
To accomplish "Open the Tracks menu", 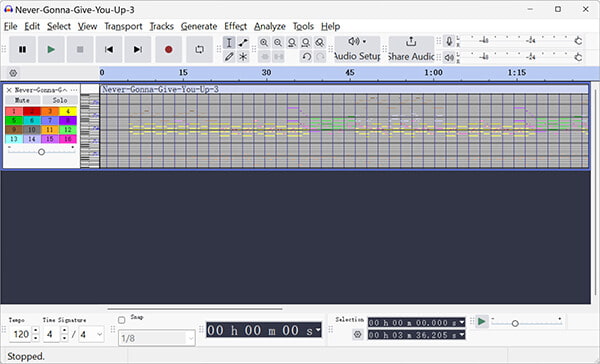I will click(161, 26).
